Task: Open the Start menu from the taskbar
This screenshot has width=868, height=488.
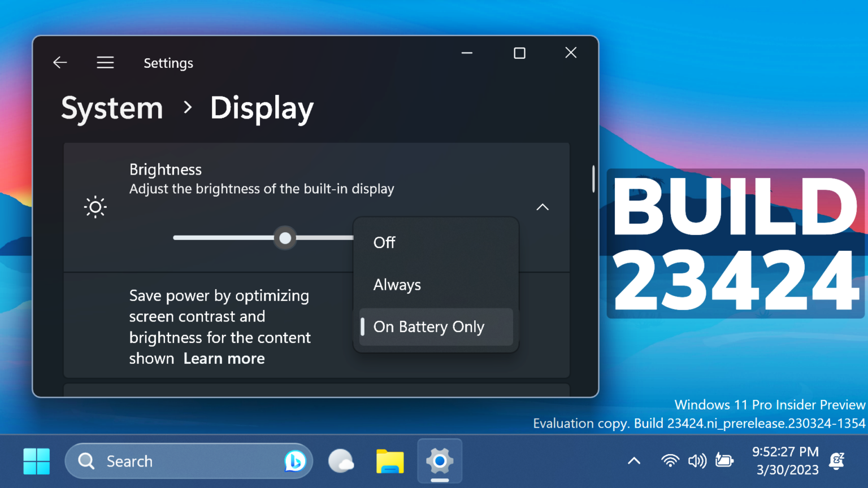Action: pyautogui.click(x=36, y=461)
